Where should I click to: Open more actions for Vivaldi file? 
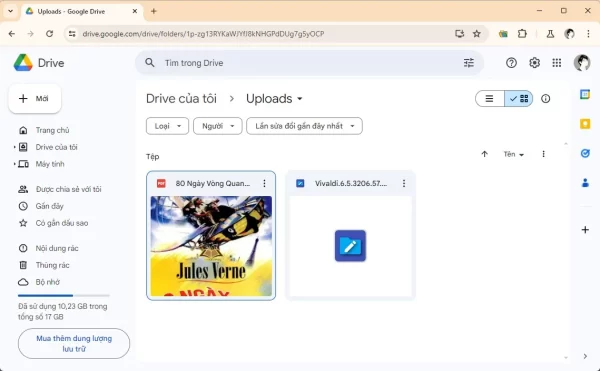(404, 184)
